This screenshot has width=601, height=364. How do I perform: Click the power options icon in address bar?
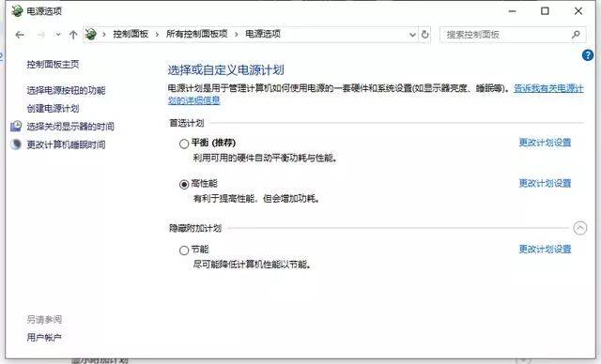click(91, 34)
